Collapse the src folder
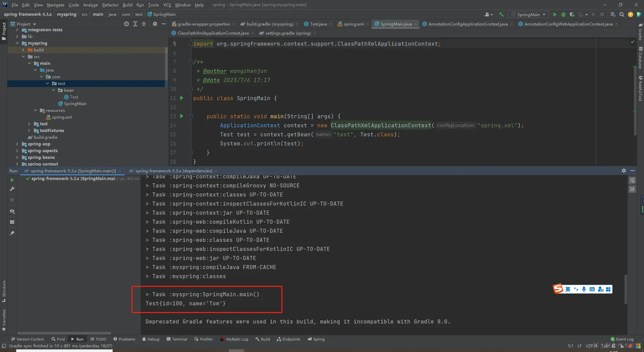The height and width of the screenshot is (352, 644). click(x=23, y=57)
